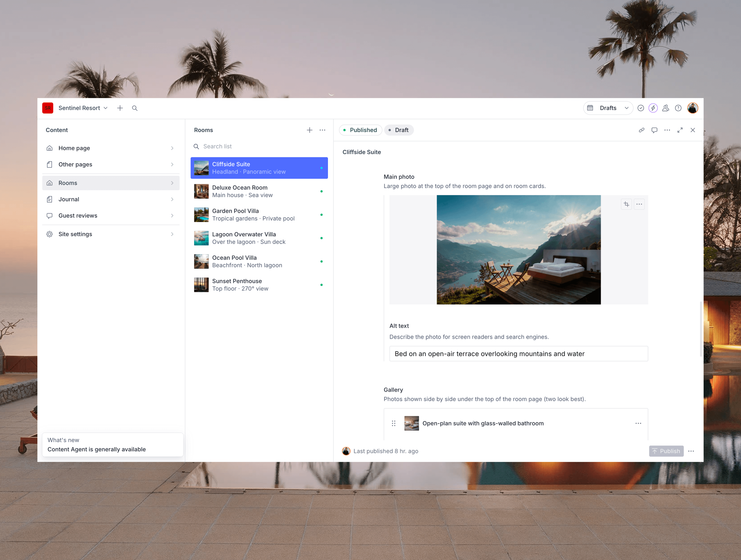Image resolution: width=741 pixels, height=560 pixels.
Task: Open the Rooms list more options menu
Action: [322, 130]
